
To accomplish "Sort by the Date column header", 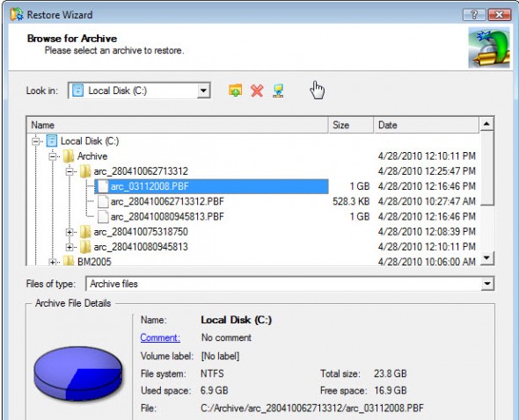I will point(427,125).
